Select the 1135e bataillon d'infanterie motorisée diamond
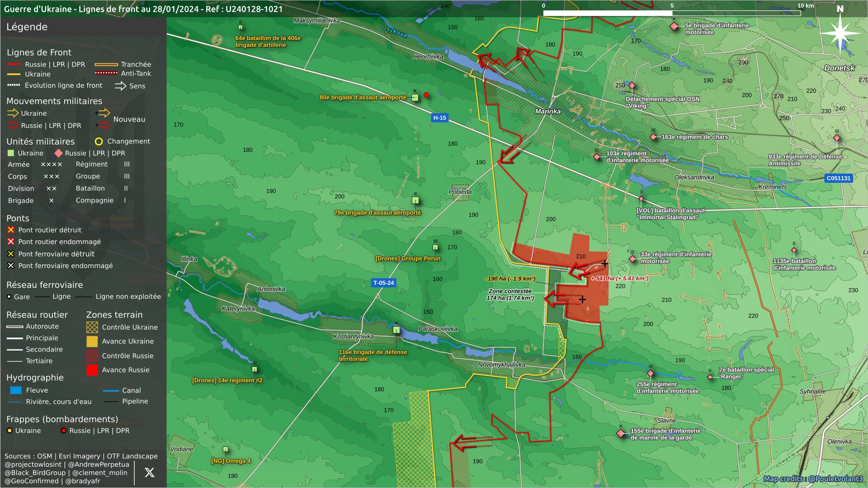Image resolution: width=868 pixels, height=488 pixels. [x=794, y=250]
